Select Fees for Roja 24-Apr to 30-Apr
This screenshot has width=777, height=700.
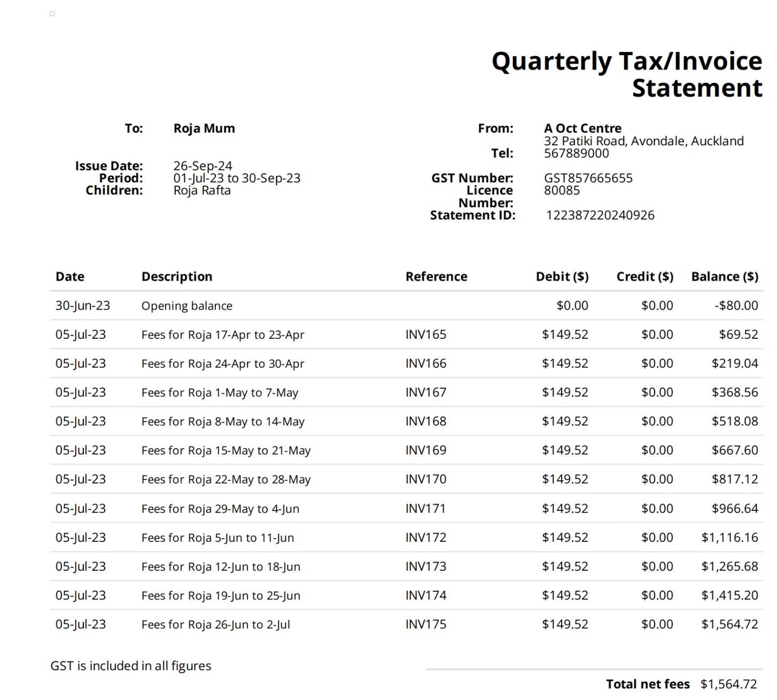[x=223, y=363]
